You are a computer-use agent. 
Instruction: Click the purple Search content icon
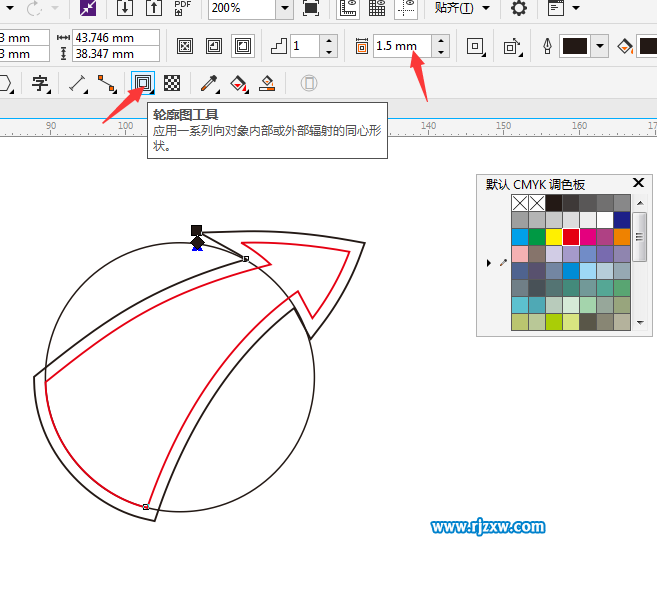(88, 8)
